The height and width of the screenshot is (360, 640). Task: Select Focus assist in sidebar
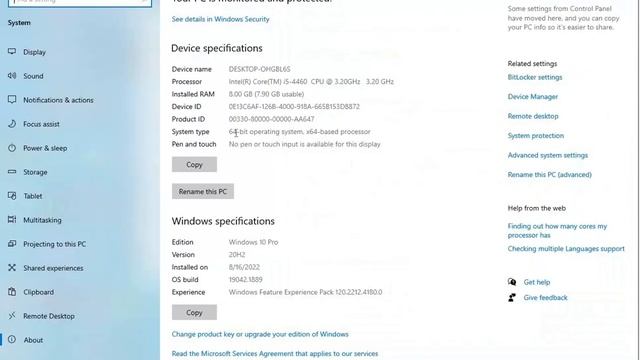41,124
